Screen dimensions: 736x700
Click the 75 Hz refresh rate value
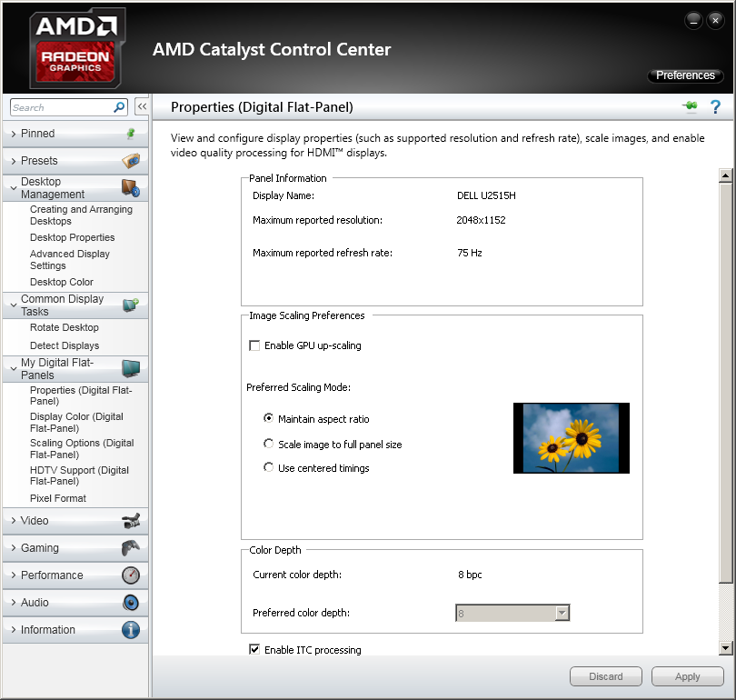point(470,253)
